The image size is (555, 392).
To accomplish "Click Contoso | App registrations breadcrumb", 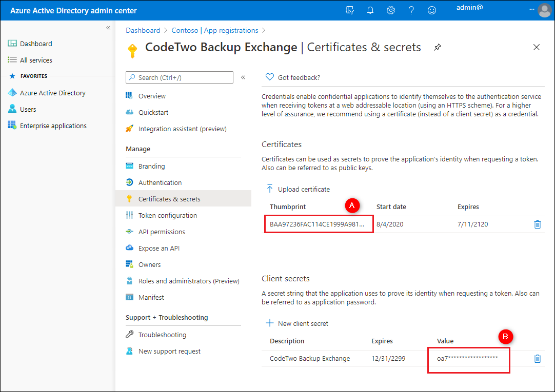I will (x=215, y=30).
